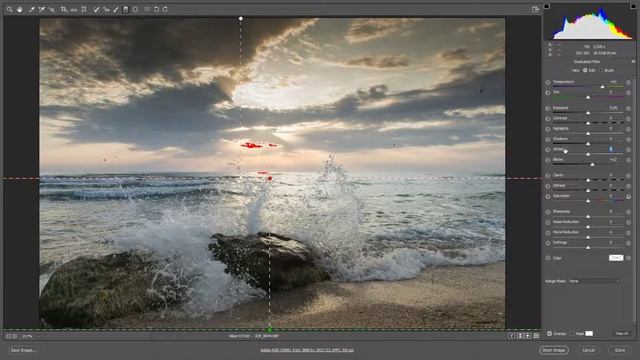Open the preview preferences menu icon
The image size is (640, 360).
click(x=536, y=336)
